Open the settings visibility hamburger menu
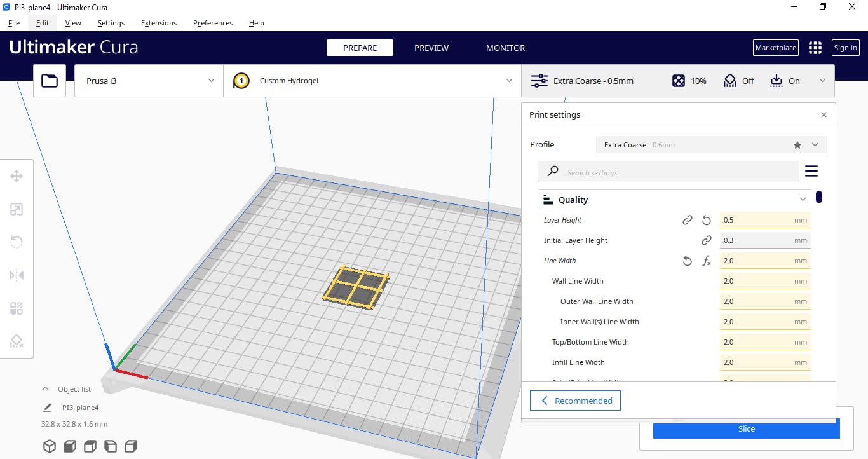This screenshot has width=868, height=459. coord(811,171)
